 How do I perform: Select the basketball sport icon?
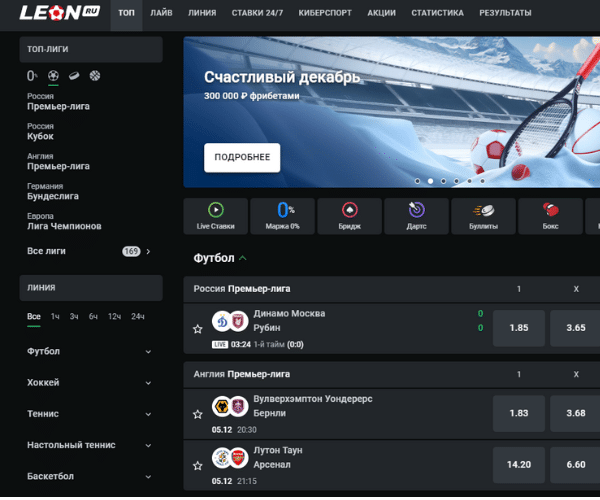point(95,75)
